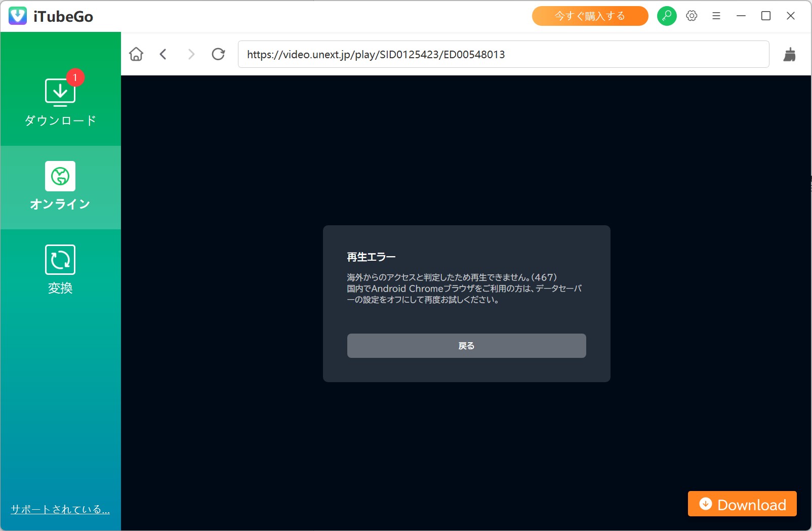The image size is (812, 531).
Task: Navigate back in the built-in browser
Action: (x=163, y=54)
